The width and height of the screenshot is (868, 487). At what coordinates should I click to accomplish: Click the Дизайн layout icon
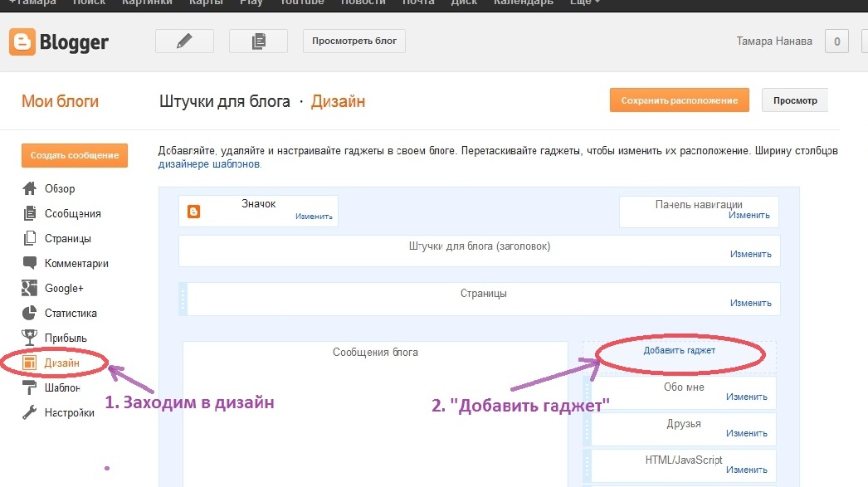pos(29,363)
